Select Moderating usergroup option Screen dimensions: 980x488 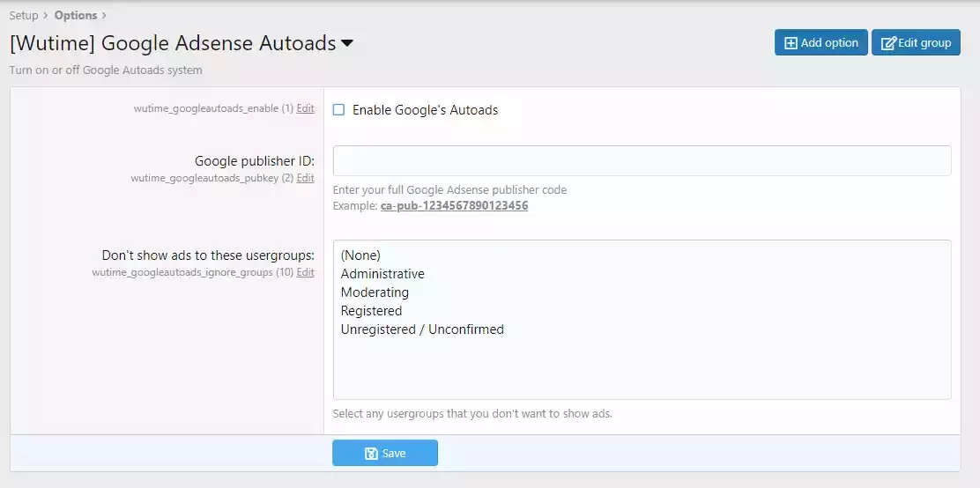375,292
